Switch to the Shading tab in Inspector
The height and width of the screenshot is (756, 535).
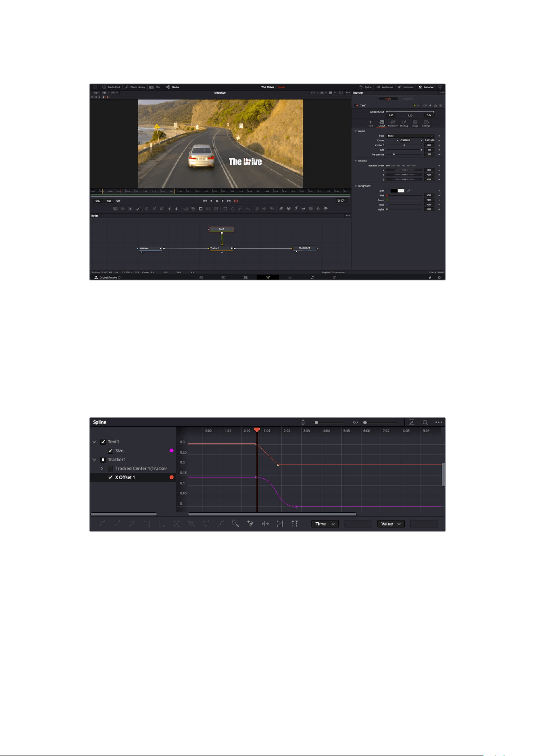pos(404,123)
